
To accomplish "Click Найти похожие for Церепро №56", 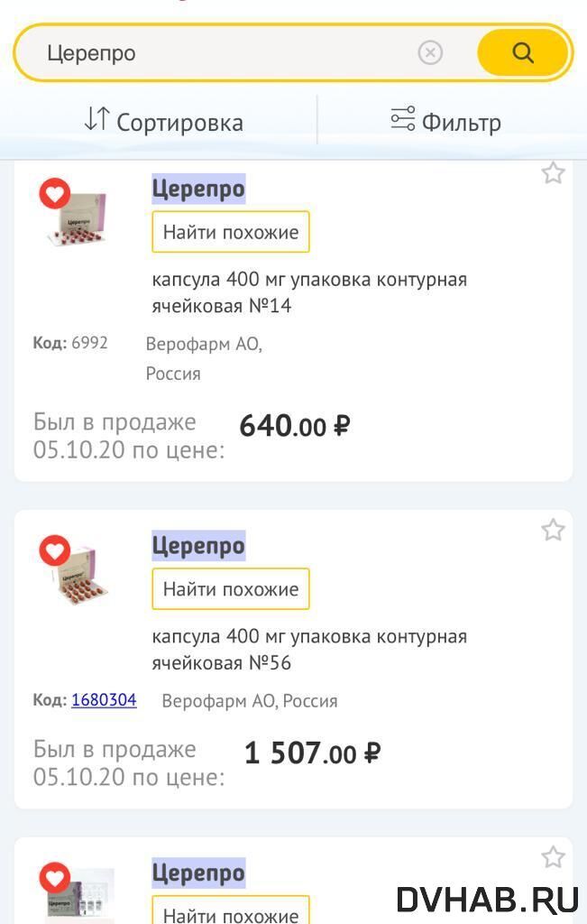I will [x=230, y=589].
